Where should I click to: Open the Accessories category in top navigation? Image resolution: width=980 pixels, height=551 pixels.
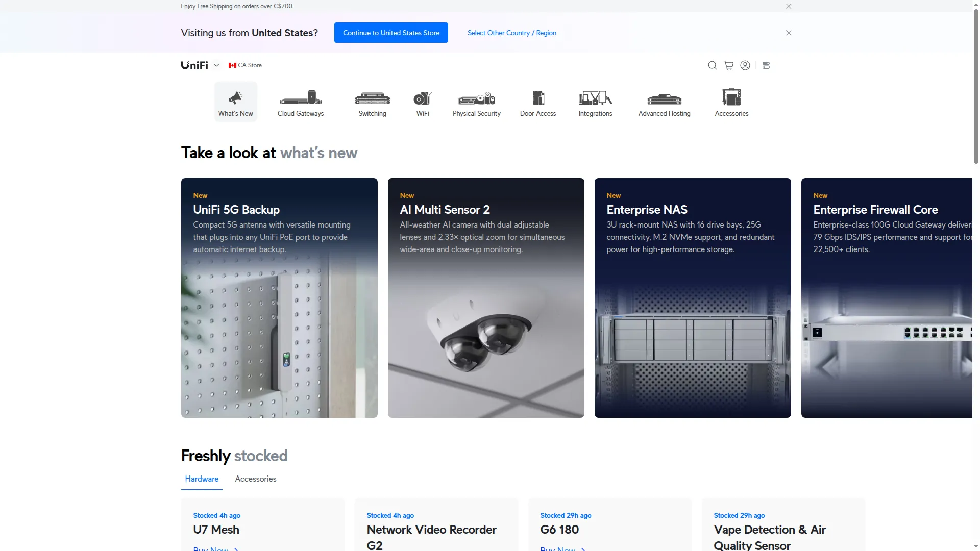point(731,102)
